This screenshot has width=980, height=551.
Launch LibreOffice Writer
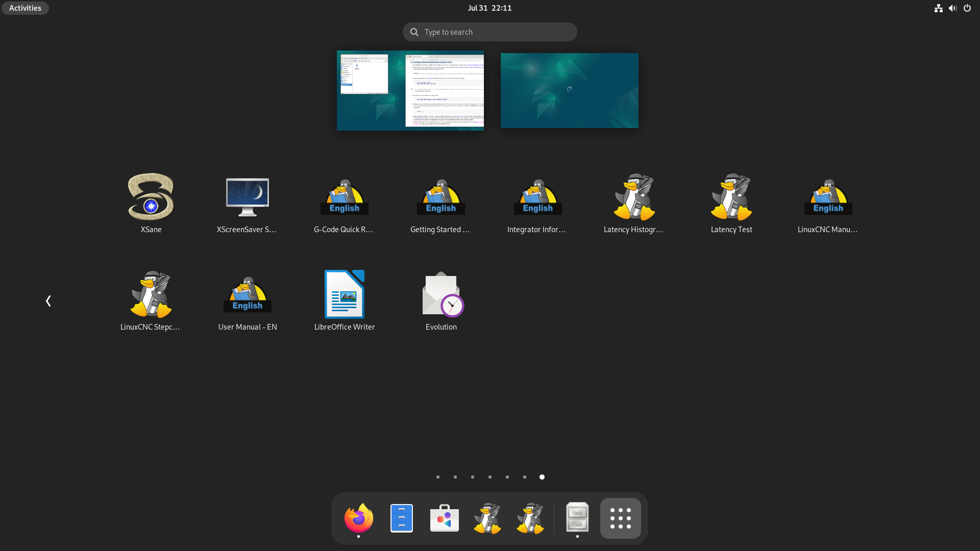click(x=345, y=301)
